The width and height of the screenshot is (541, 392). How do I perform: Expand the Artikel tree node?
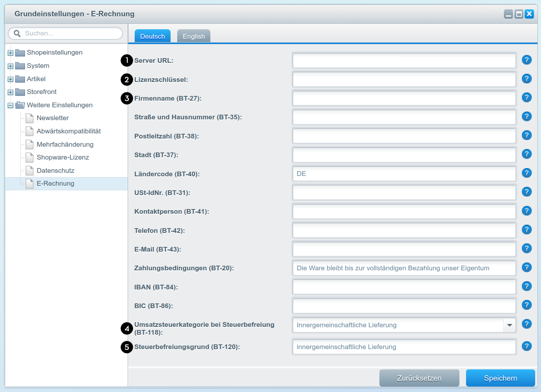coord(10,79)
